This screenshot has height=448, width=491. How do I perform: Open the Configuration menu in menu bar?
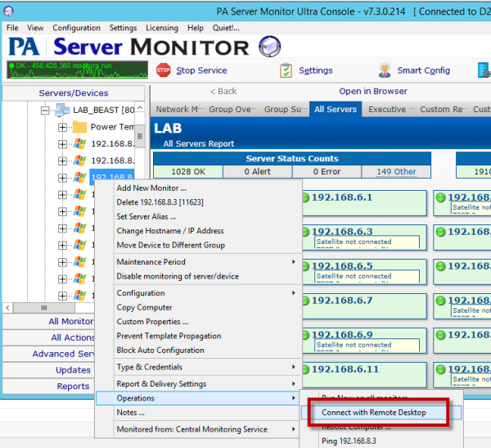(x=76, y=28)
